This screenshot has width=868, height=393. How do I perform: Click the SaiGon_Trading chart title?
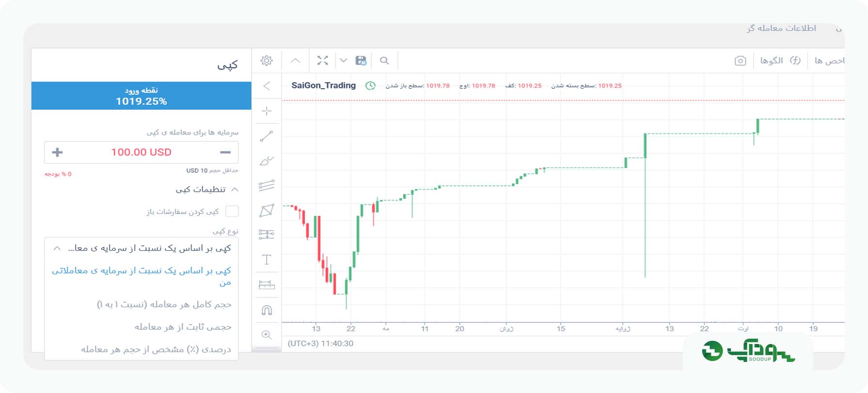(323, 86)
